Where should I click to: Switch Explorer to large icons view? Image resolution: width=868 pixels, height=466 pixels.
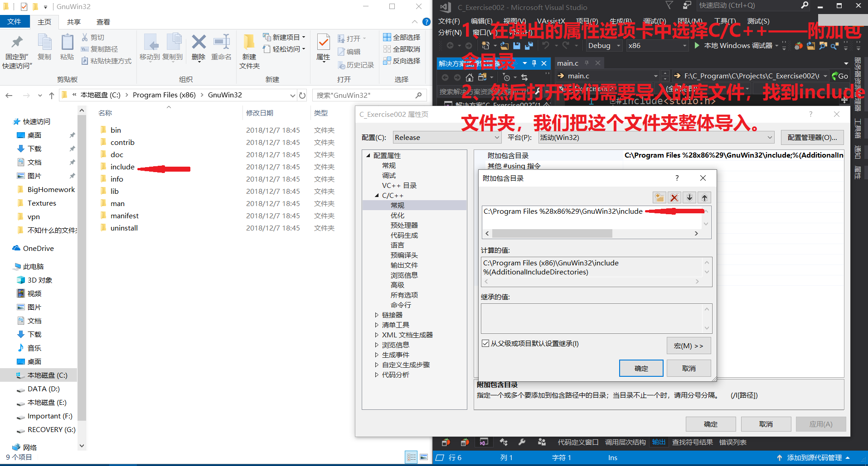[424, 457]
